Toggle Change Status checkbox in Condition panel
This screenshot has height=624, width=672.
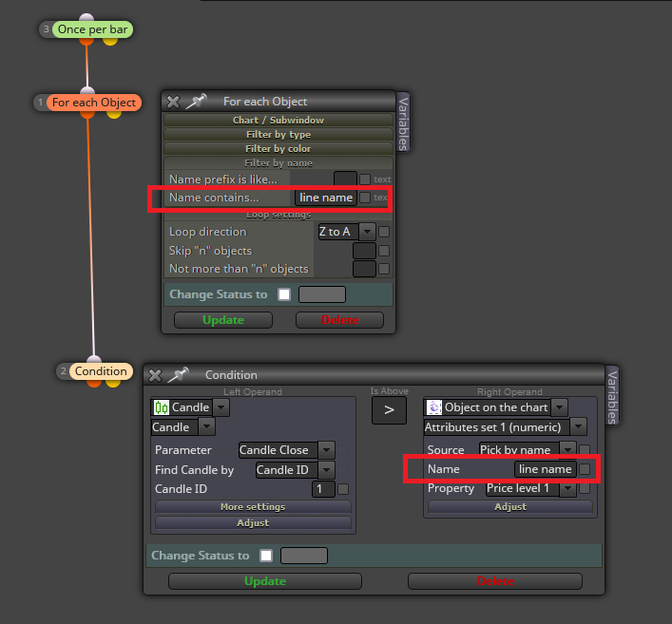pyautogui.click(x=266, y=556)
